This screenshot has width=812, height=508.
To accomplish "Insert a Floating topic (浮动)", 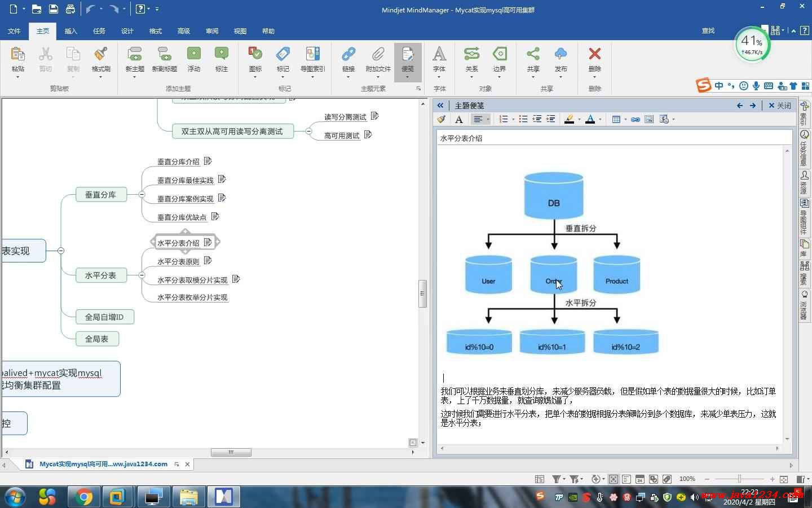I will point(194,54).
